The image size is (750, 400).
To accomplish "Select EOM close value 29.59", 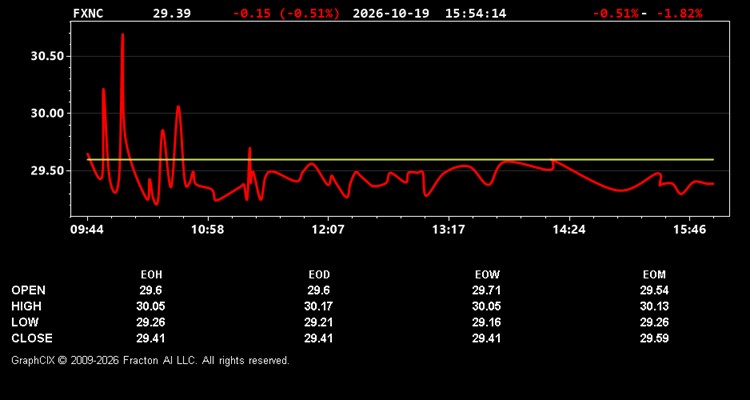I will [654, 338].
